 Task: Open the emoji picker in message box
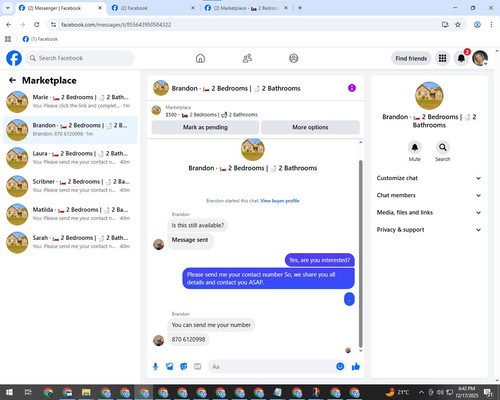coord(340,366)
